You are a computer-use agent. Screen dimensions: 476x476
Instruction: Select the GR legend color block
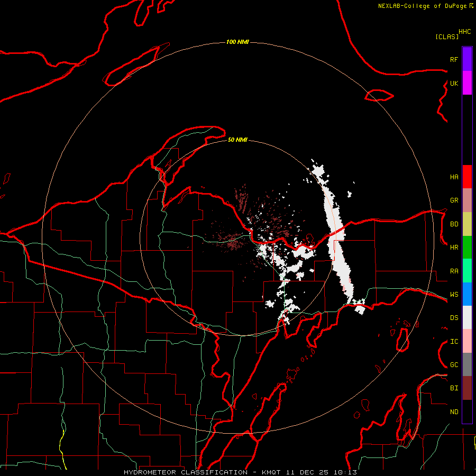(x=467, y=200)
